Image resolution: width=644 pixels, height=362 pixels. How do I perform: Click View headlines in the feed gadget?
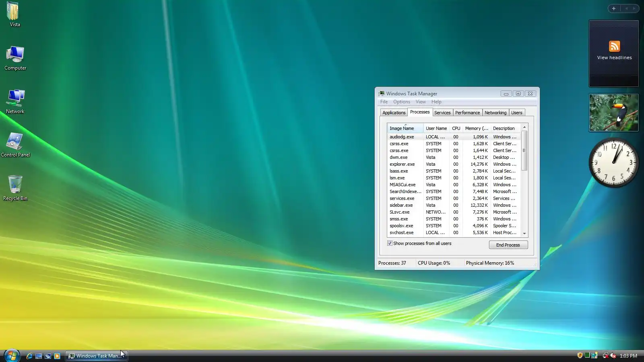coord(614,58)
